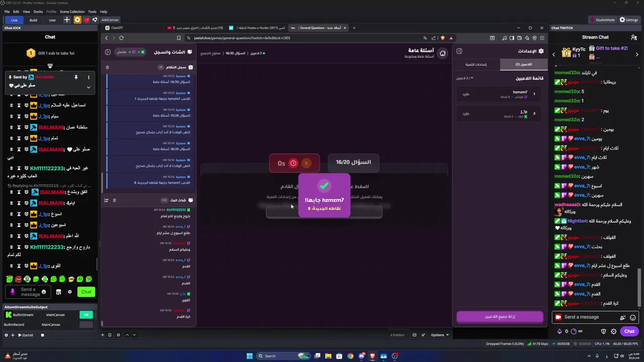Click إزالة جميع اللاعبين remove all players button
The height and width of the screenshot is (362, 644).
(x=500, y=317)
